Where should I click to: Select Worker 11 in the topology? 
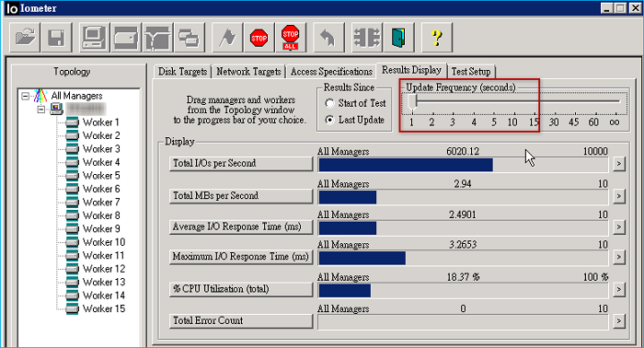tap(103, 256)
